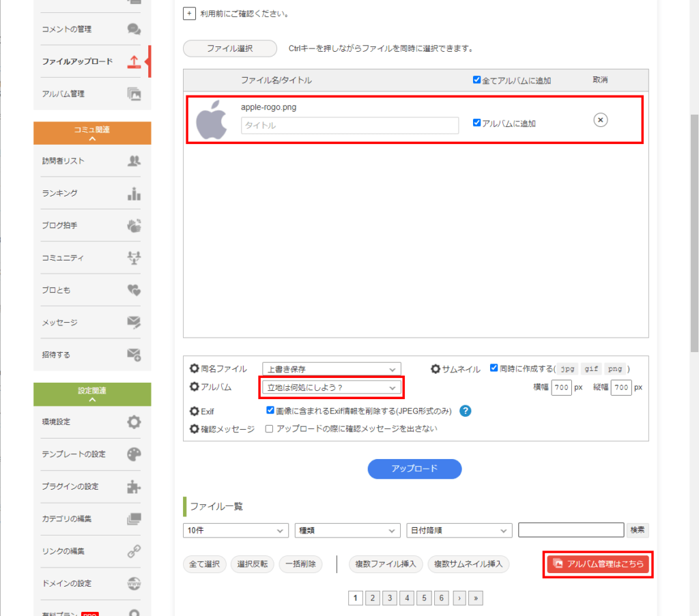
Task: Click the plugin puzzle piece icon
Action: pos(134,486)
